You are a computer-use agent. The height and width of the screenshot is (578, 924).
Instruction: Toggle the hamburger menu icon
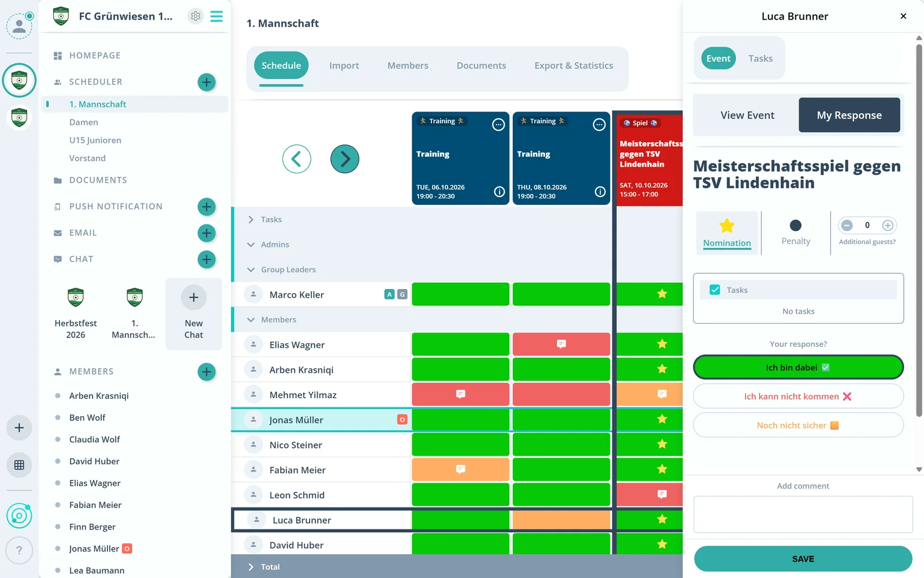click(x=217, y=16)
